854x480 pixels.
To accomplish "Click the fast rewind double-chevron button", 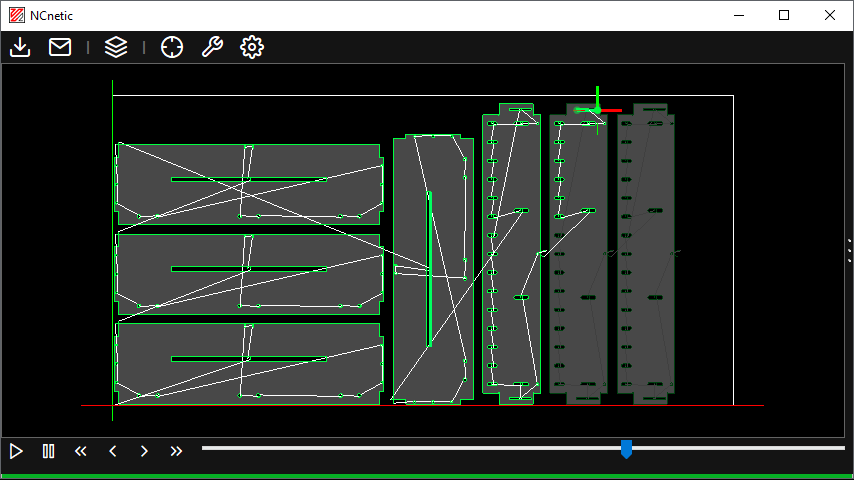I will [81, 451].
